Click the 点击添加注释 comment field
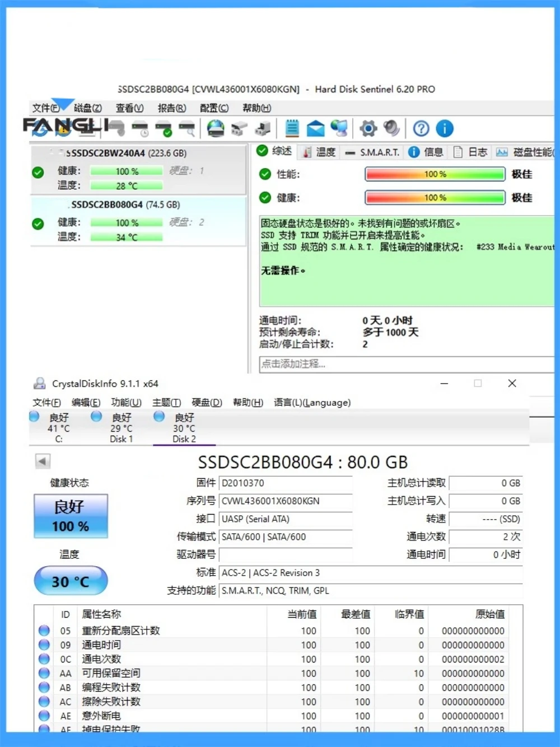Screen dimensions: 560x747 [407, 364]
